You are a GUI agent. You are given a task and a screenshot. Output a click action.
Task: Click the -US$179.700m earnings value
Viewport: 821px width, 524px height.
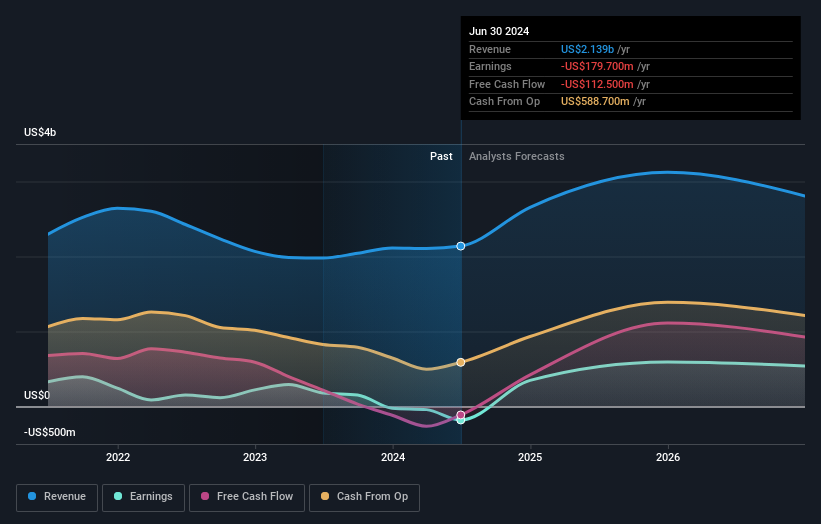pos(597,66)
